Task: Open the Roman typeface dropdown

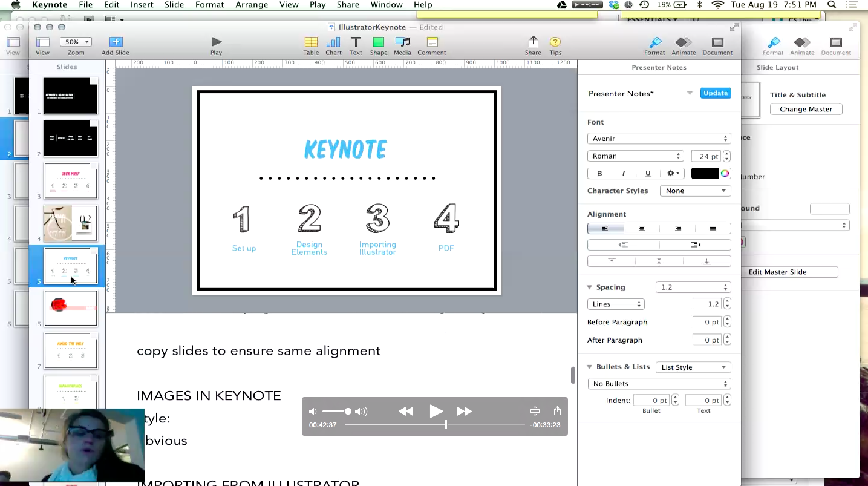Action: pyautogui.click(x=635, y=156)
